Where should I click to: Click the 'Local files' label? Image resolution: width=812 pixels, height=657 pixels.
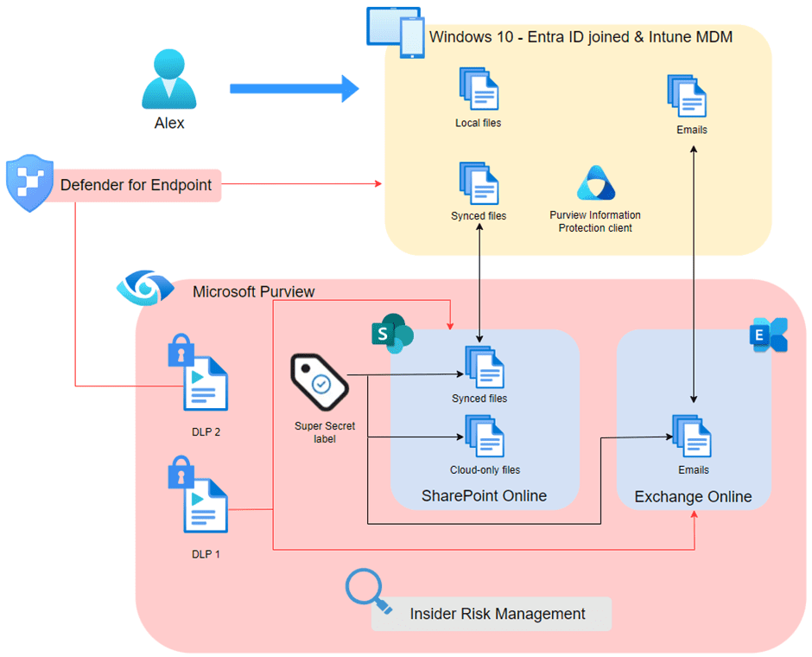[478, 124]
